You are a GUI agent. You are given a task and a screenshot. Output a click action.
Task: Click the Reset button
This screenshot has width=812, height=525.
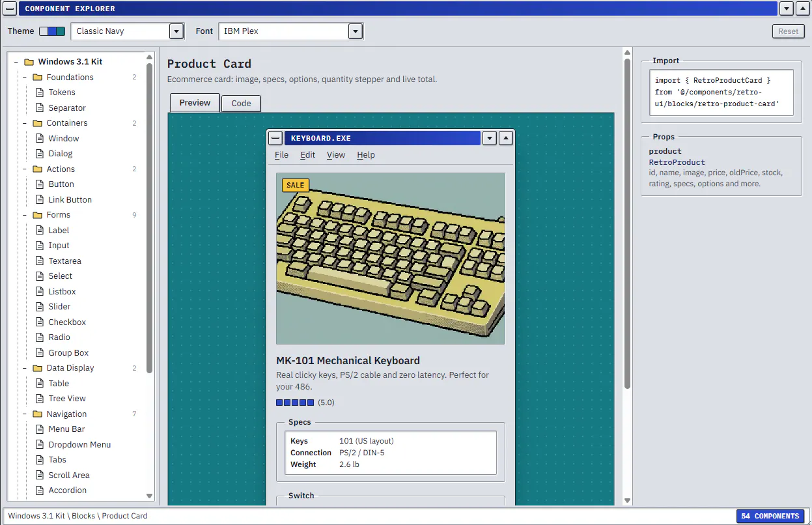[788, 31]
